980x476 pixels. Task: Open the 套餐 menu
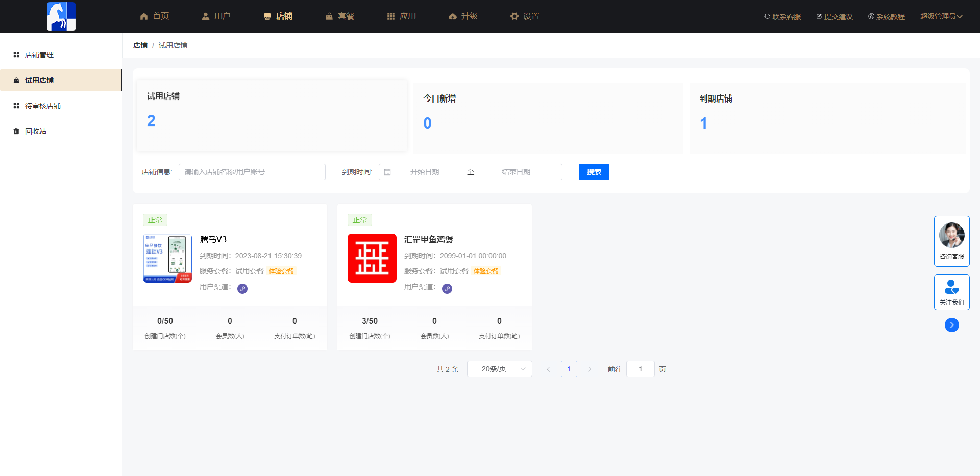pos(339,16)
